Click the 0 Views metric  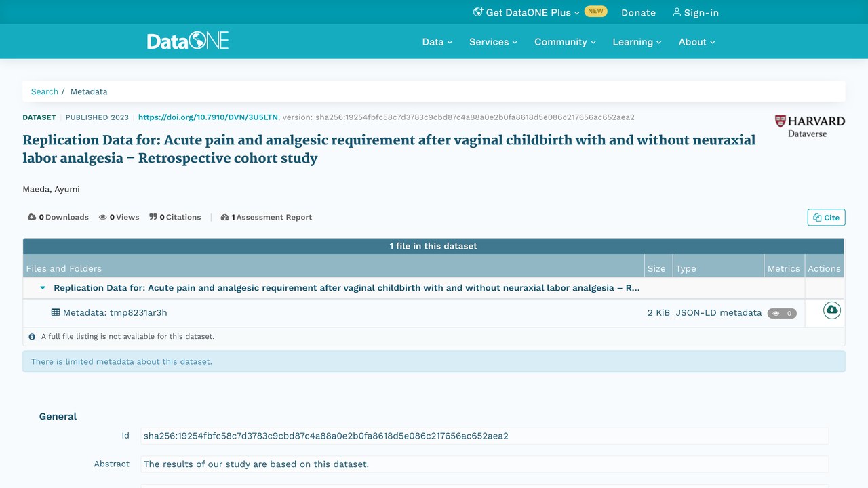pyautogui.click(x=119, y=217)
